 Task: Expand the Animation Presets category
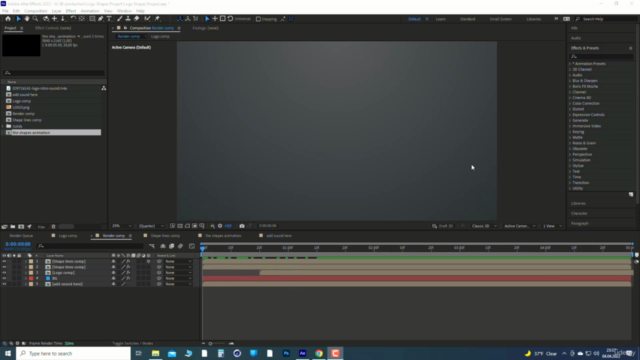tap(570, 64)
